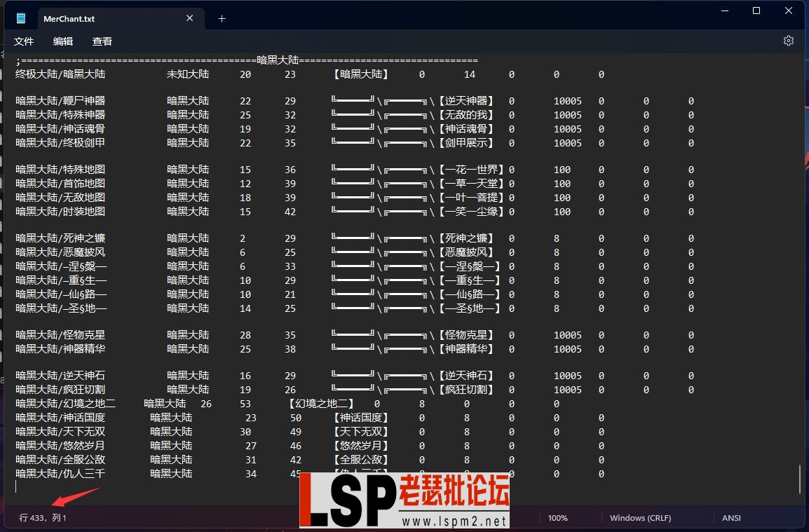The width and height of the screenshot is (809, 532).
Task: Click label 【疯狂切割】
Action: 466,390
